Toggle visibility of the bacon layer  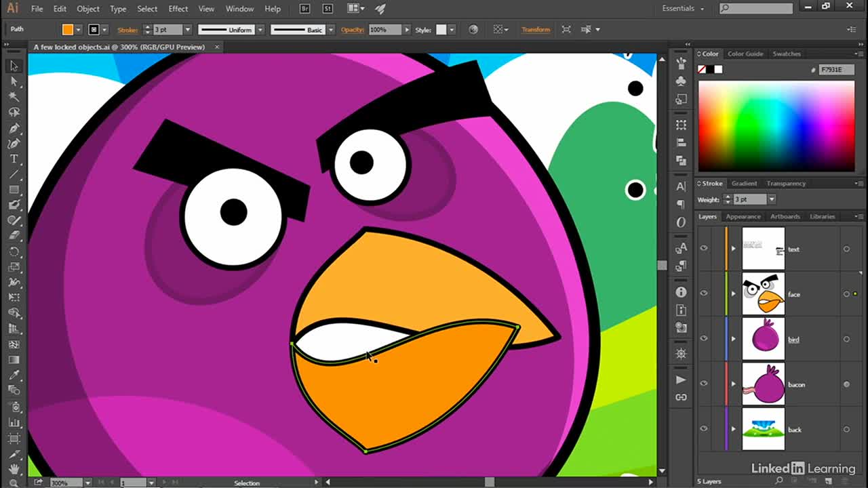704,384
